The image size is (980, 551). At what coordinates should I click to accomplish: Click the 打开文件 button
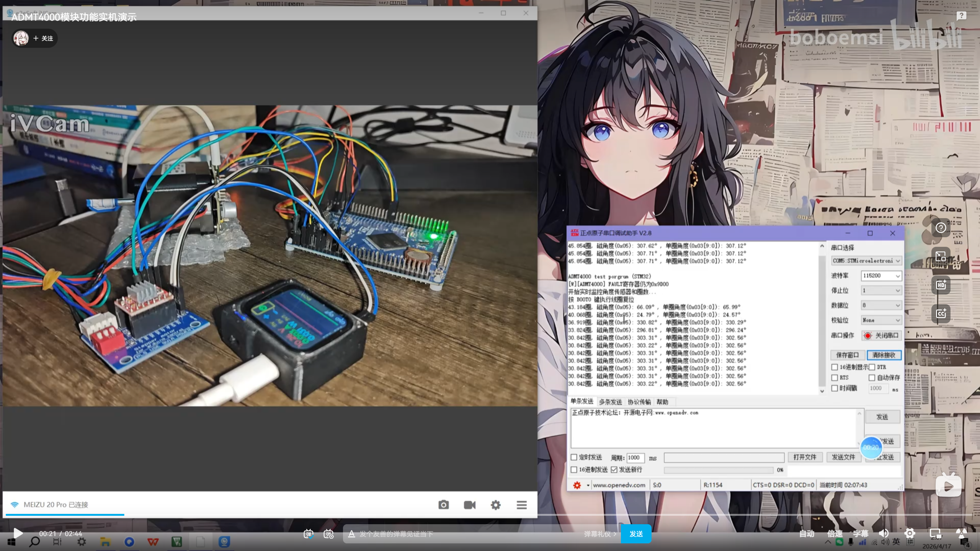pyautogui.click(x=805, y=457)
